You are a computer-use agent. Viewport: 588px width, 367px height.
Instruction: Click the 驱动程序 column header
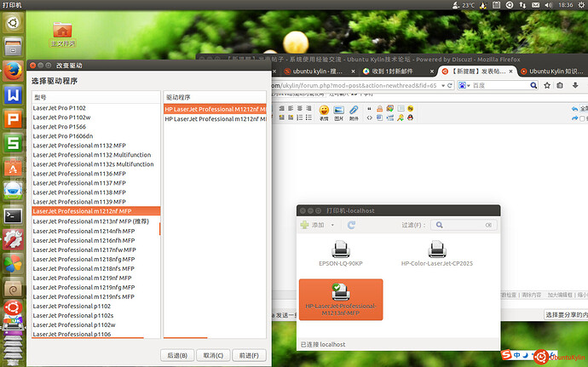(215, 97)
